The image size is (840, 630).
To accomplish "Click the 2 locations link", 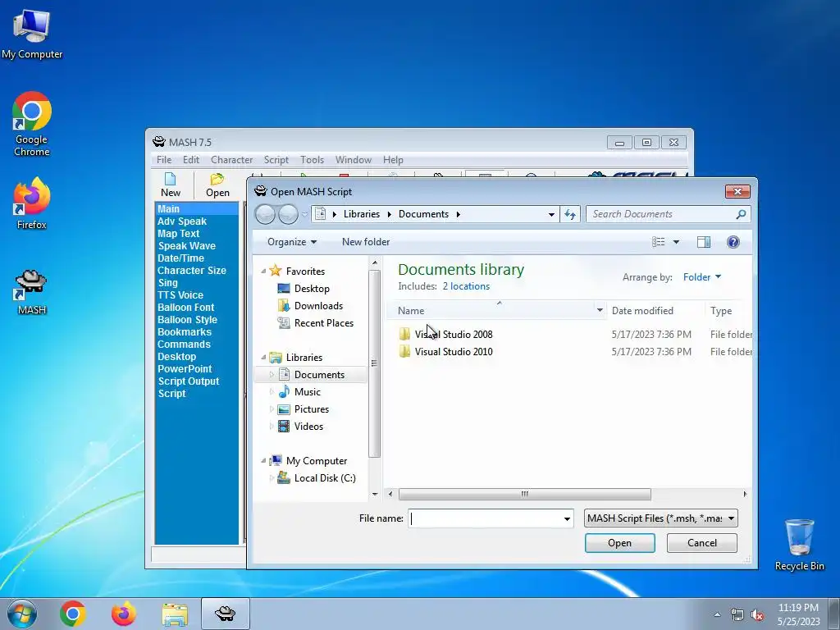I will tap(466, 286).
